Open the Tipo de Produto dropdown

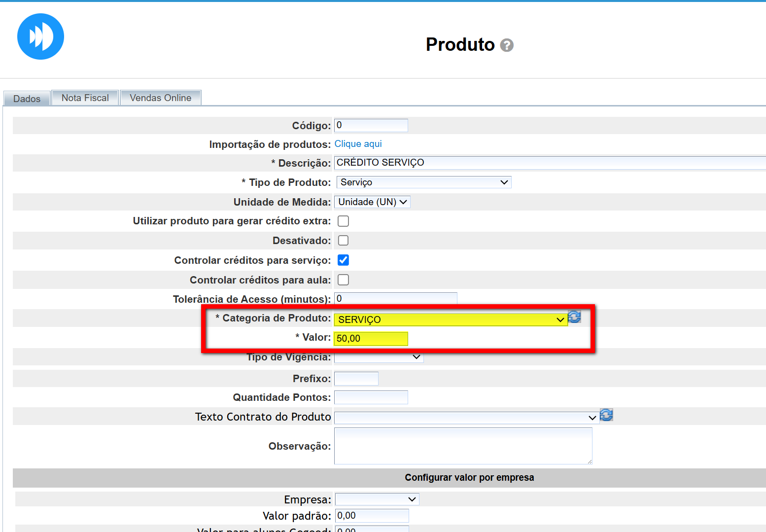(x=423, y=182)
